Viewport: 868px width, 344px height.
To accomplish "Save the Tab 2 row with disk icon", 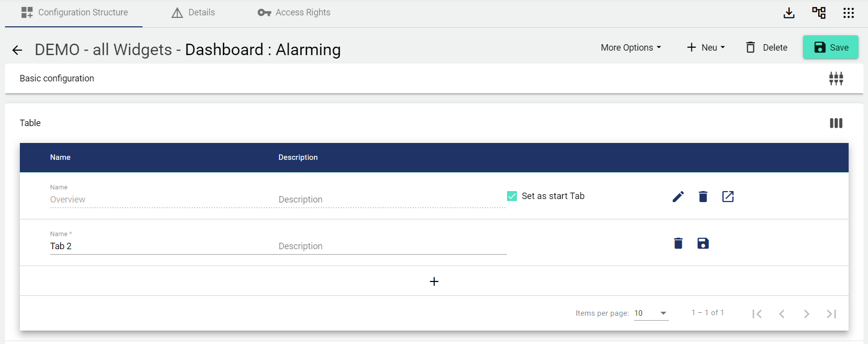I will [x=703, y=243].
